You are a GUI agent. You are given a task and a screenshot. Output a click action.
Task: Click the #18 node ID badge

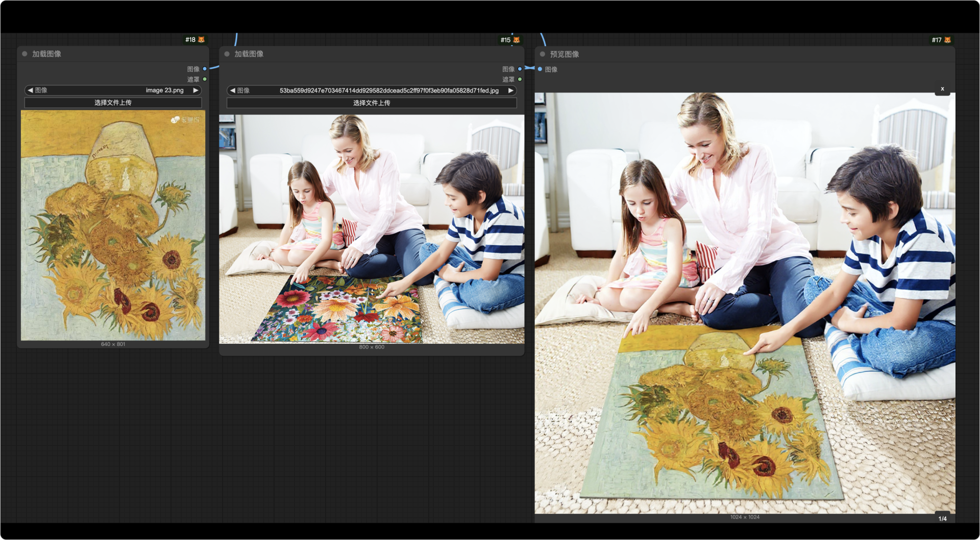[190, 40]
